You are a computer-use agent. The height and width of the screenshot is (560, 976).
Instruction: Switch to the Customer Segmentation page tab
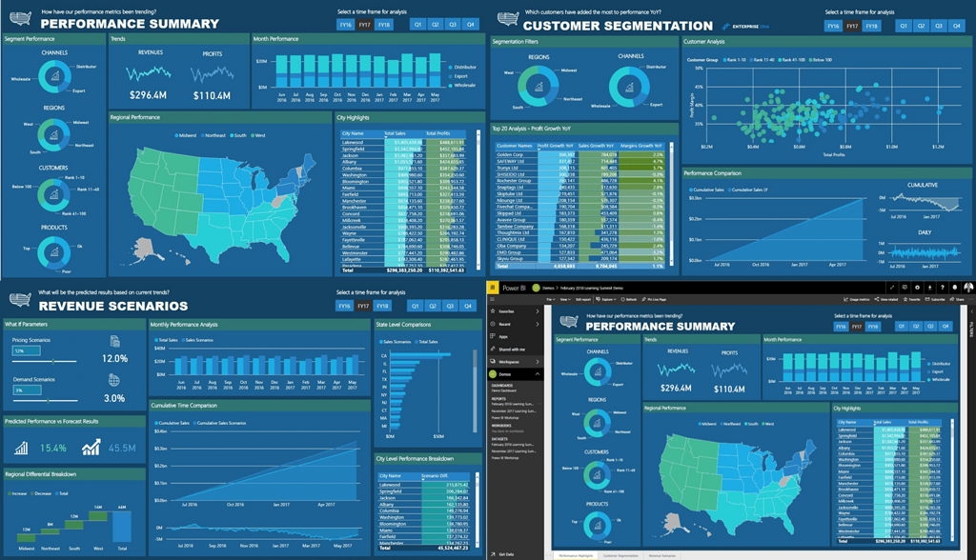point(621,555)
